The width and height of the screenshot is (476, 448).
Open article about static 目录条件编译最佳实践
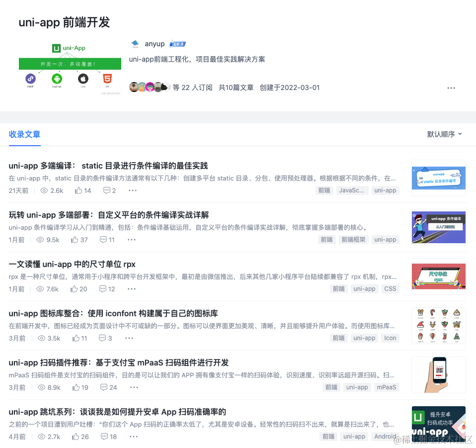coord(108,166)
